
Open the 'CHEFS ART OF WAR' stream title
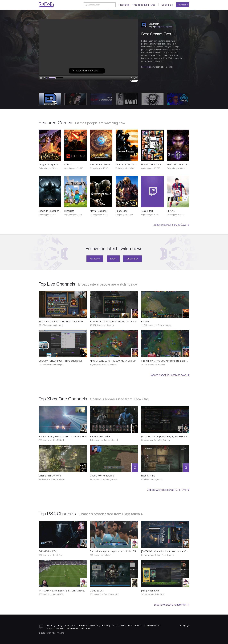[50, 476]
